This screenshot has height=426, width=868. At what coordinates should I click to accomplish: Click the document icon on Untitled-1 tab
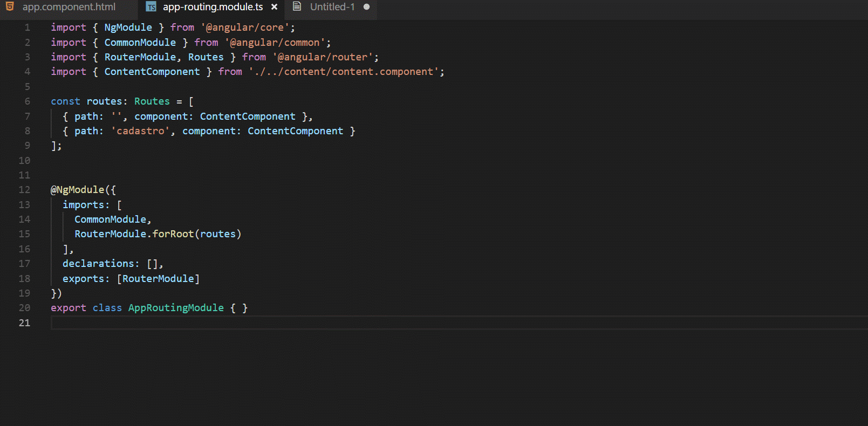tap(297, 6)
